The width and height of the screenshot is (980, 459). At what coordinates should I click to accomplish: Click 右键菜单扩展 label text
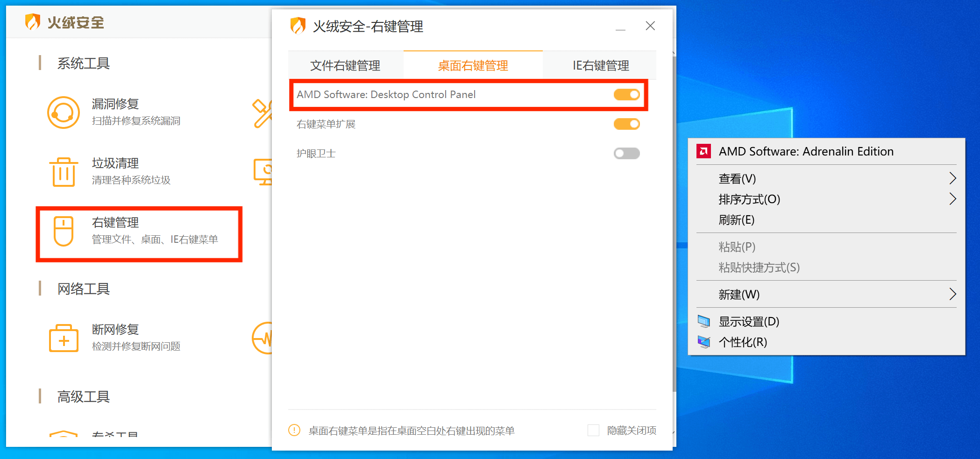pyautogui.click(x=326, y=124)
